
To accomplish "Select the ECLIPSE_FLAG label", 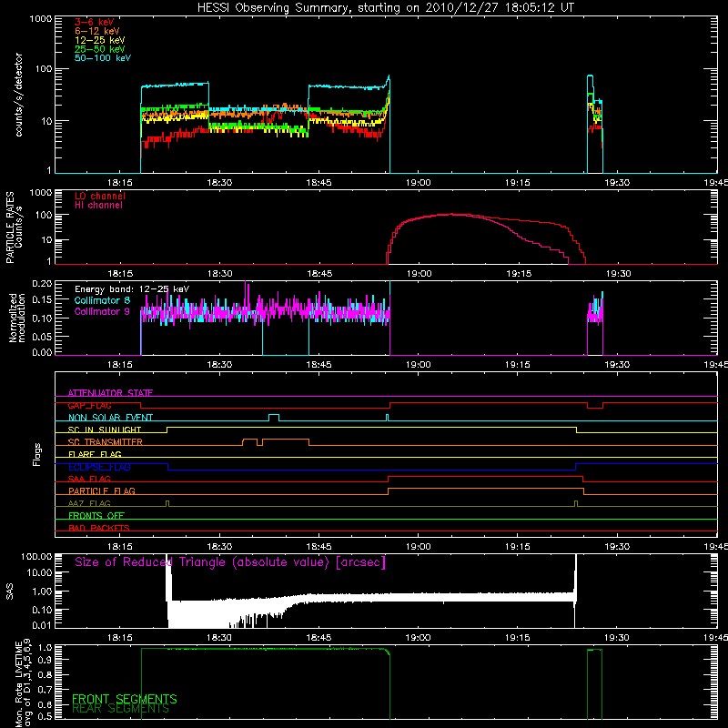I will tap(99, 467).
